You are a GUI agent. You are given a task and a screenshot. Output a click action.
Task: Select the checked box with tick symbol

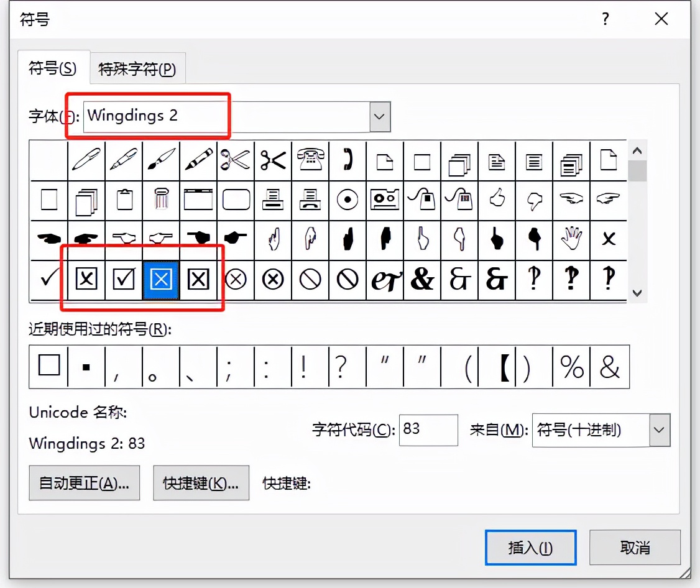[124, 280]
